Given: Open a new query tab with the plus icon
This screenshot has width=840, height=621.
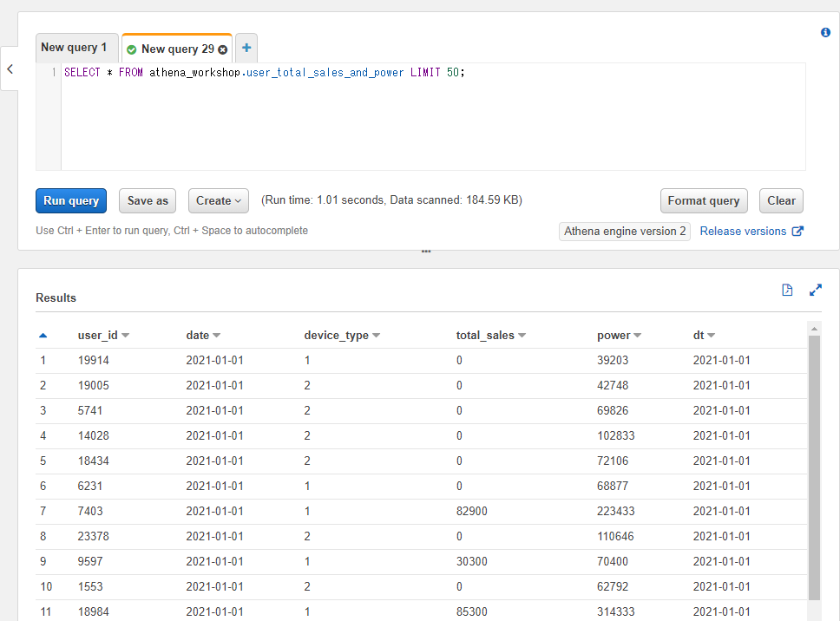Looking at the screenshot, I should pos(246,48).
